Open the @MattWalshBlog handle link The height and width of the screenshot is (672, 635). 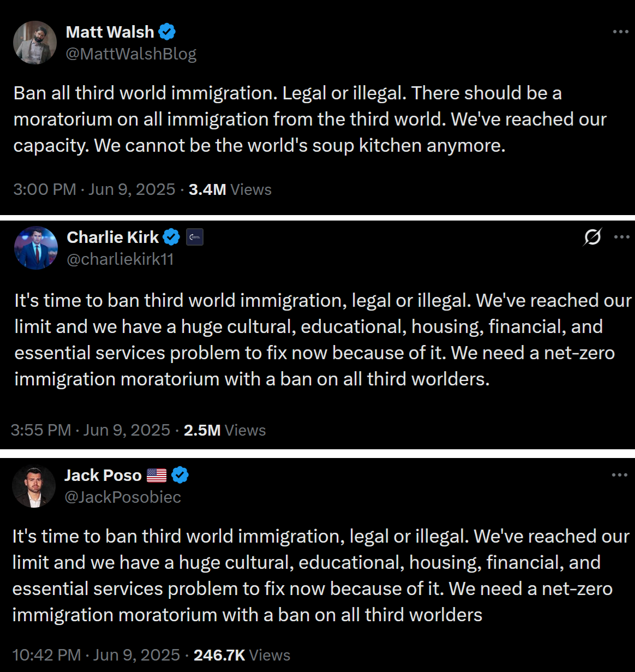(x=131, y=54)
